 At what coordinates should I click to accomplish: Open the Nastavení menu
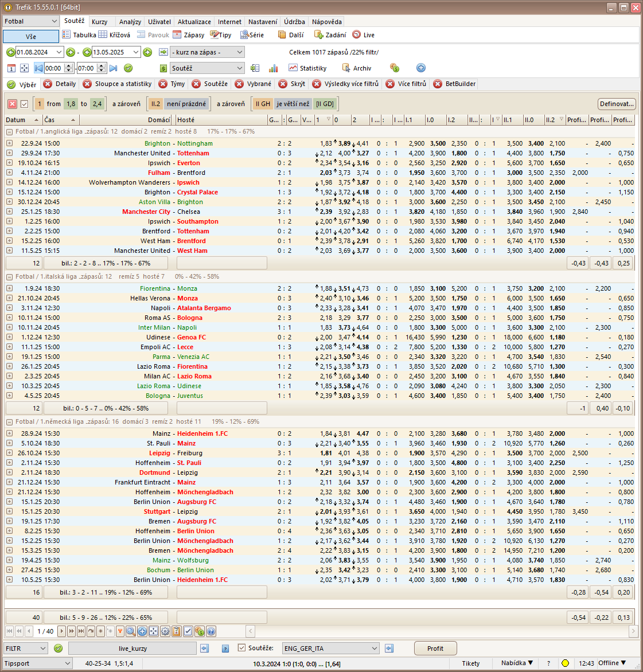(262, 22)
